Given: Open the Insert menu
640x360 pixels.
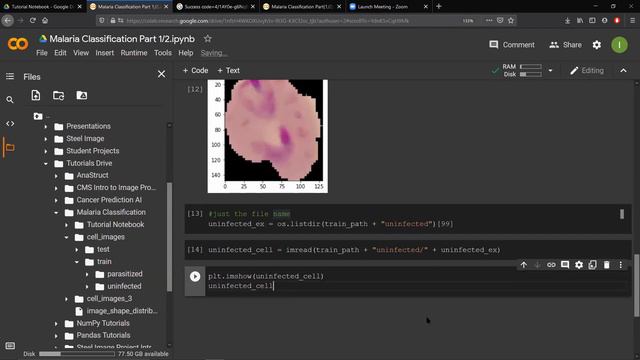Looking at the screenshot, I should coord(104,53).
